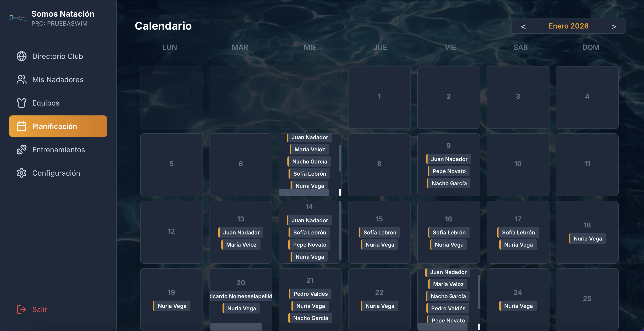The image size is (644, 331).
Task: Open Pedro Valdés entry on day 21
Action: pos(310,293)
